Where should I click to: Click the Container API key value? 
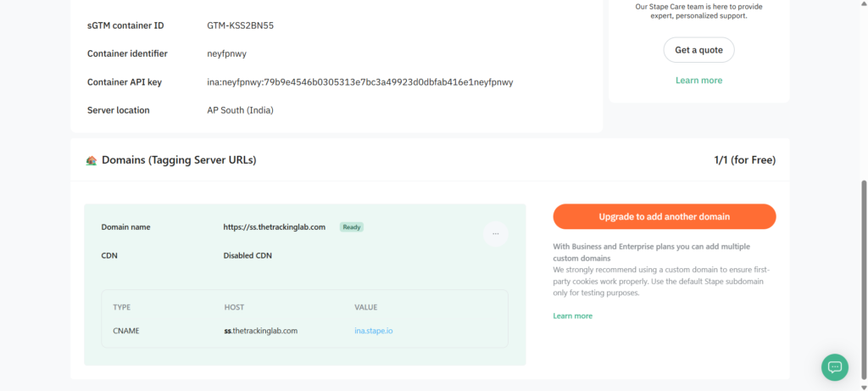pos(359,82)
